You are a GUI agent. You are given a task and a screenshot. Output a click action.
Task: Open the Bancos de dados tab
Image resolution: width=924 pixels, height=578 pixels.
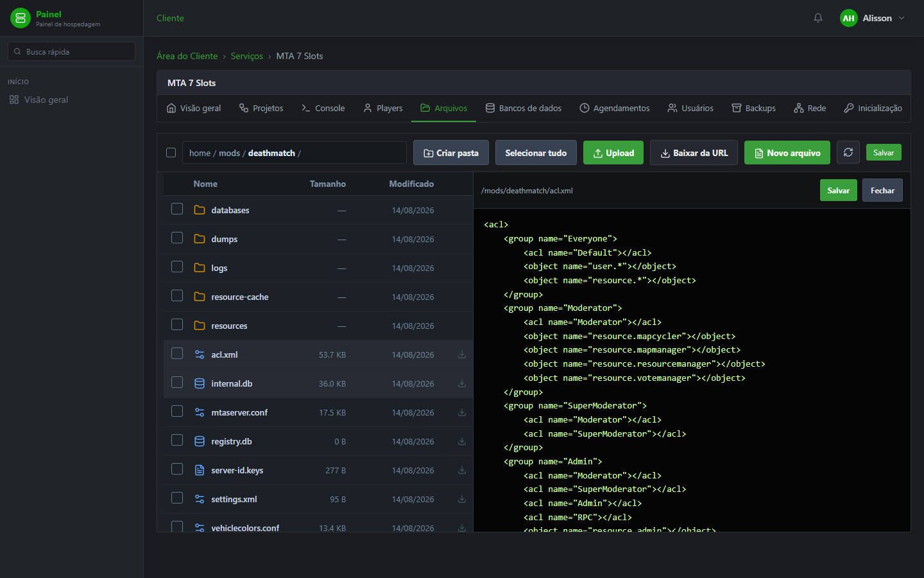tap(524, 108)
